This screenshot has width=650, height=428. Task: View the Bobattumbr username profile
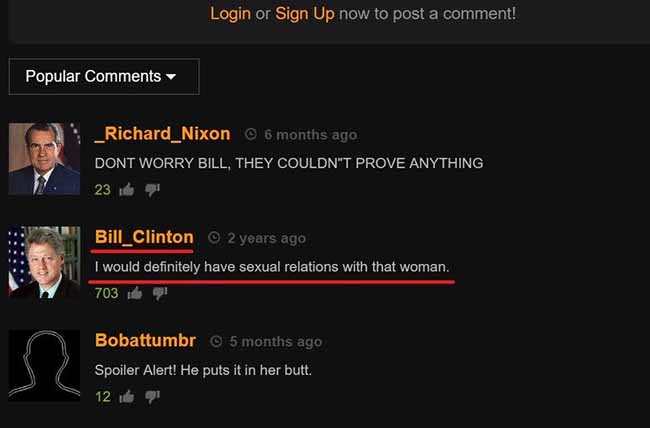click(x=146, y=340)
